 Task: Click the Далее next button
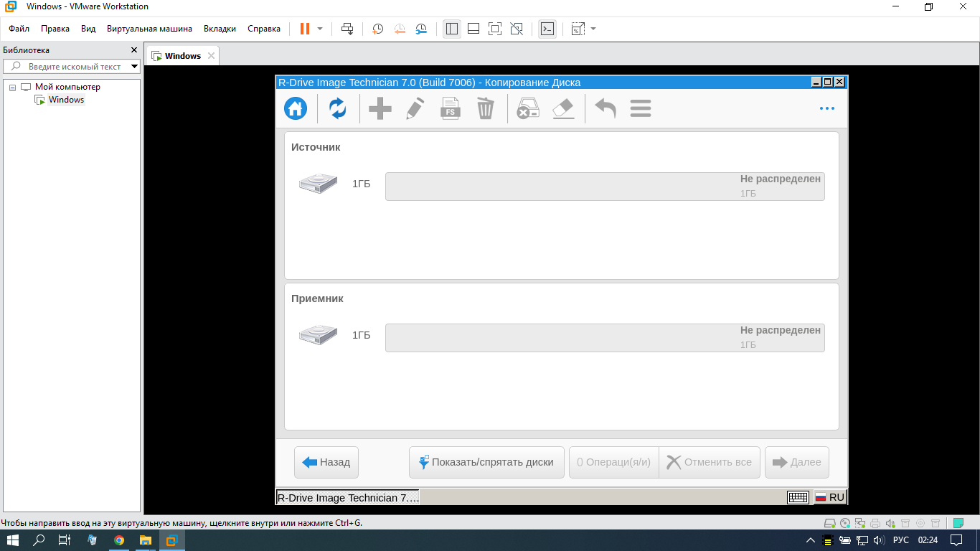[x=797, y=462]
